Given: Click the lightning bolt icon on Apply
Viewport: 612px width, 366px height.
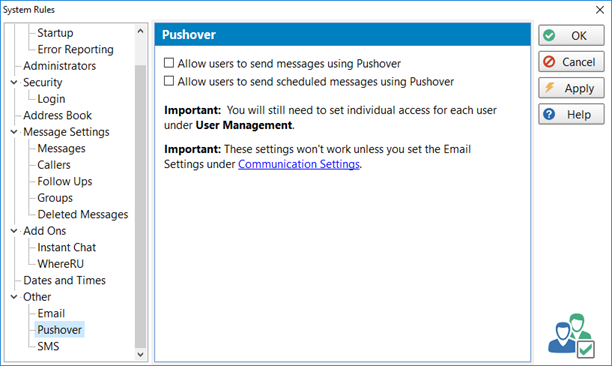Looking at the screenshot, I should click(550, 87).
